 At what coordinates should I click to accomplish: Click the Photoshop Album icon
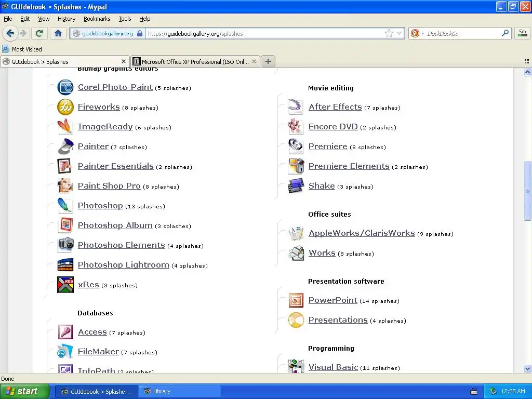click(x=65, y=225)
